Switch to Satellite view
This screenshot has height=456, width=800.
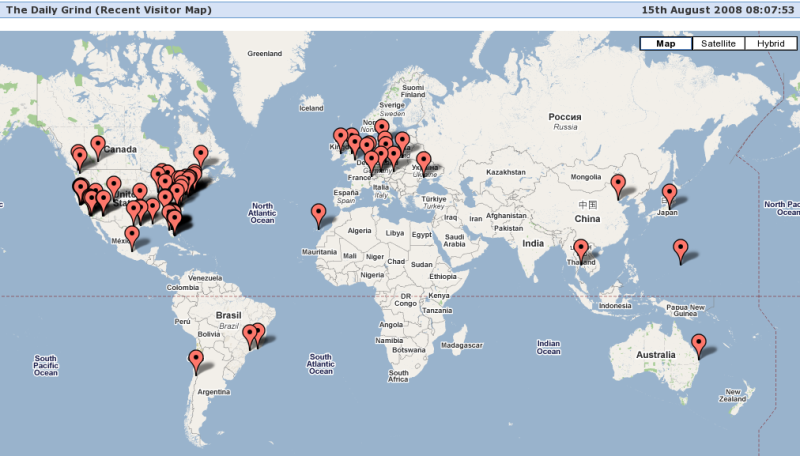tap(718, 43)
